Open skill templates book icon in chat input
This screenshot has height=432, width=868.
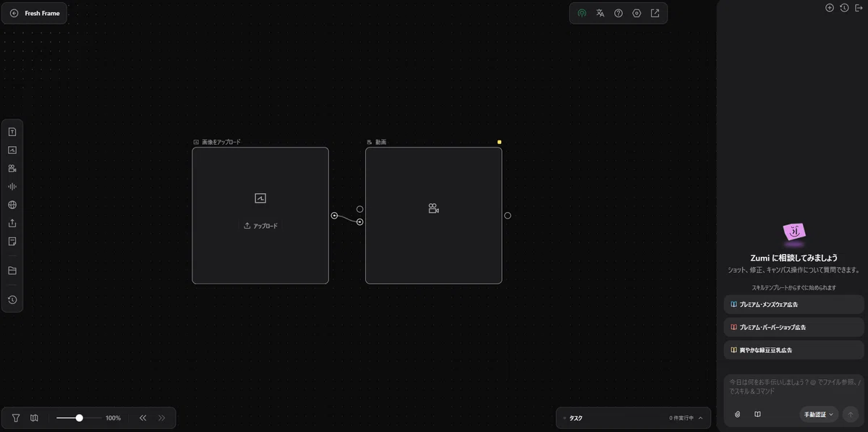point(757,415)
